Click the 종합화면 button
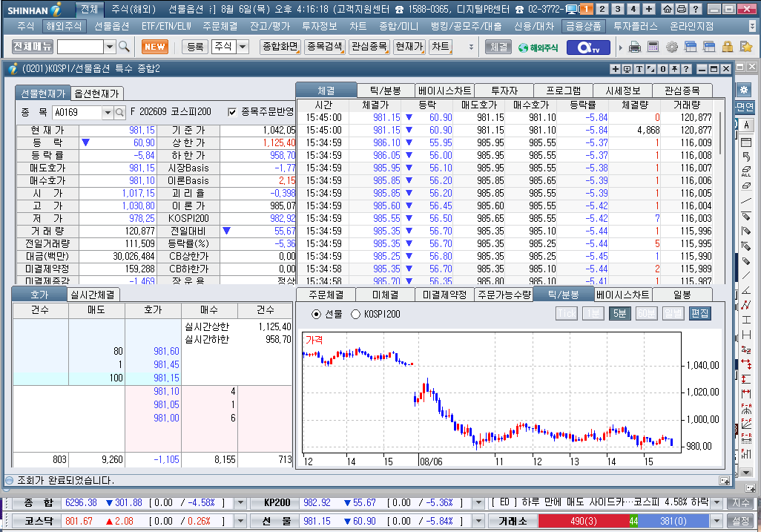This screenshot has height=532, width=761. click(x=280, y=47)
